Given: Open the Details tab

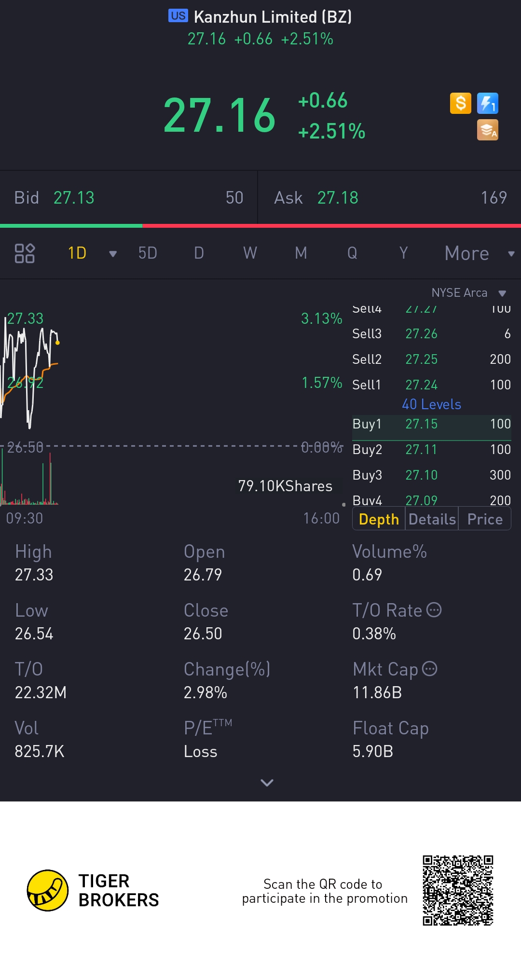Looking at the screenshot, I should pyautogui.click(x=432, y=519).
